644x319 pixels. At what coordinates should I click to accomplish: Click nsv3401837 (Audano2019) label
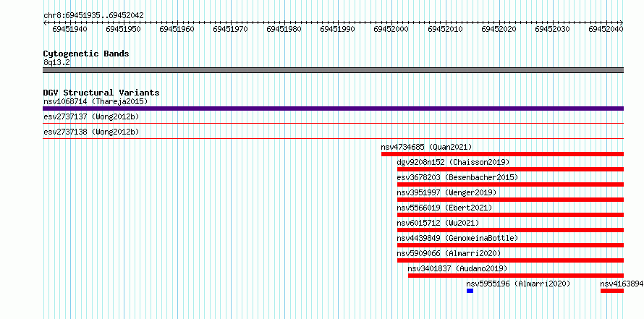pos(457,268)
